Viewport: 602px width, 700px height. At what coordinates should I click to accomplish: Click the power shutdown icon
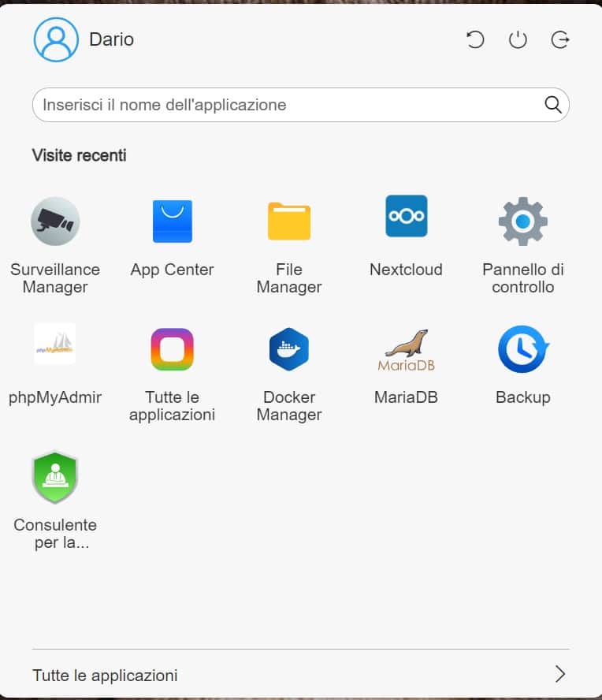[x=518, y=39]
